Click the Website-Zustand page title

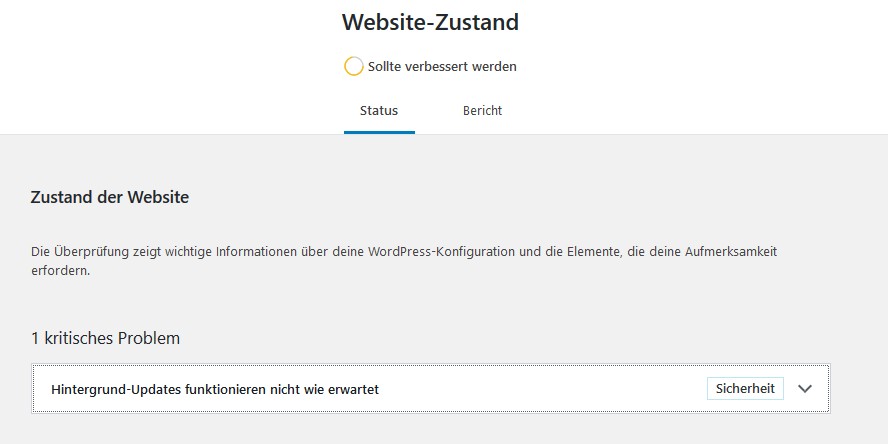tap(430, 22)
